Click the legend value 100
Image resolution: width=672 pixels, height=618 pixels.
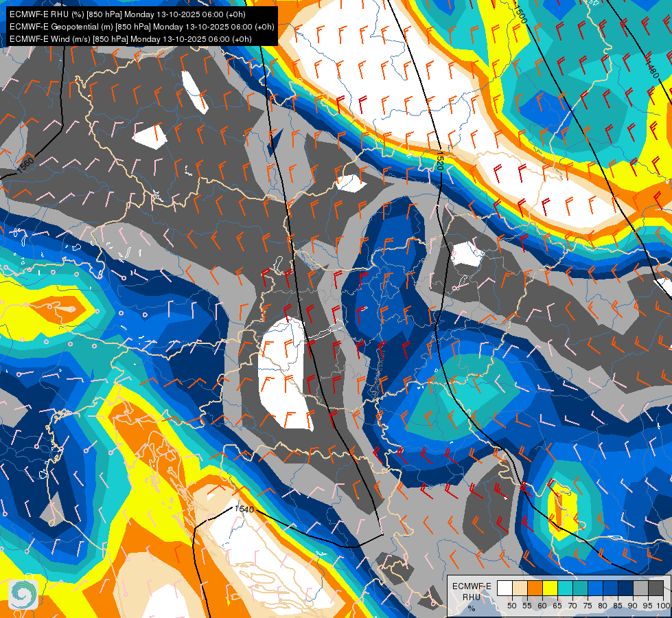(663, 606)
